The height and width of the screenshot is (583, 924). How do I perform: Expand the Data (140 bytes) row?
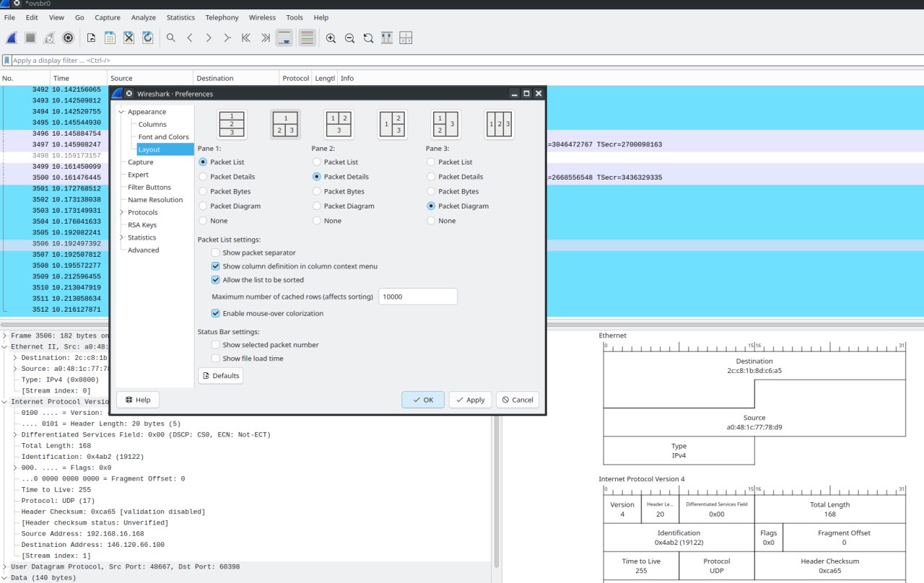click(5, 578)
